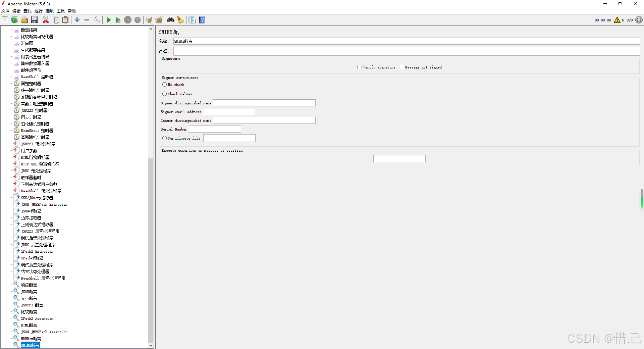This screenshot has width=644, height=349.
Task: Start the test with green arrow
Action: click(108, 20)
